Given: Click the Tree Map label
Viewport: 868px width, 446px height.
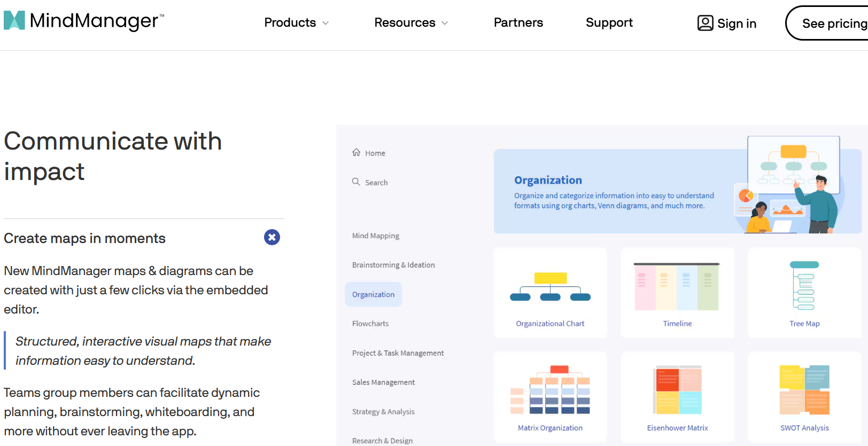Looking at the screenshot, I should click(x=804, y=324).
